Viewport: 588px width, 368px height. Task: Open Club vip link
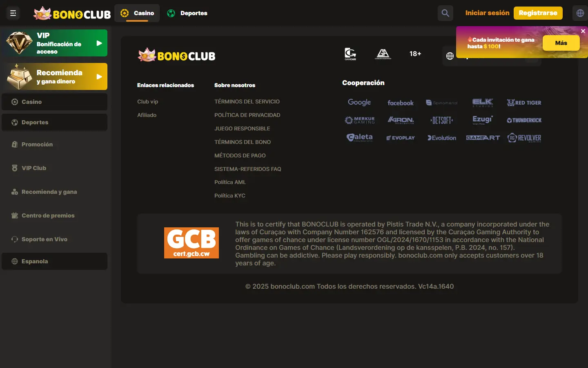147,101
